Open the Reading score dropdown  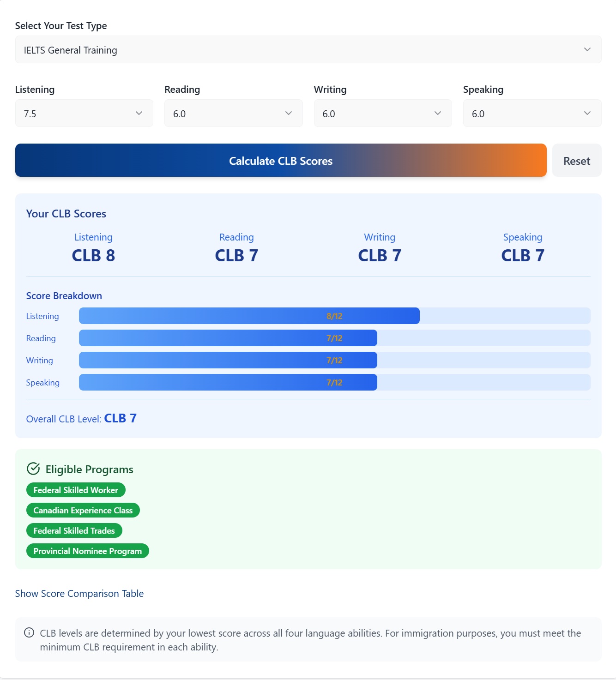click(233, 113)
